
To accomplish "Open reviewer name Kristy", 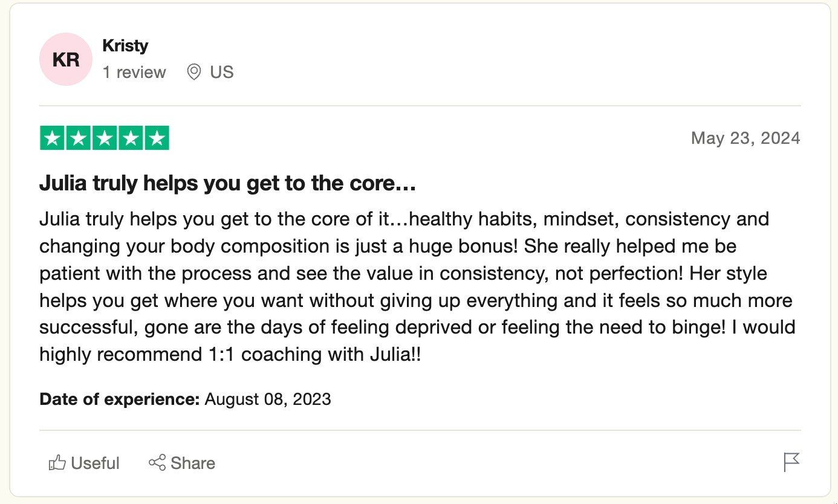I will [x=125, y=45].
